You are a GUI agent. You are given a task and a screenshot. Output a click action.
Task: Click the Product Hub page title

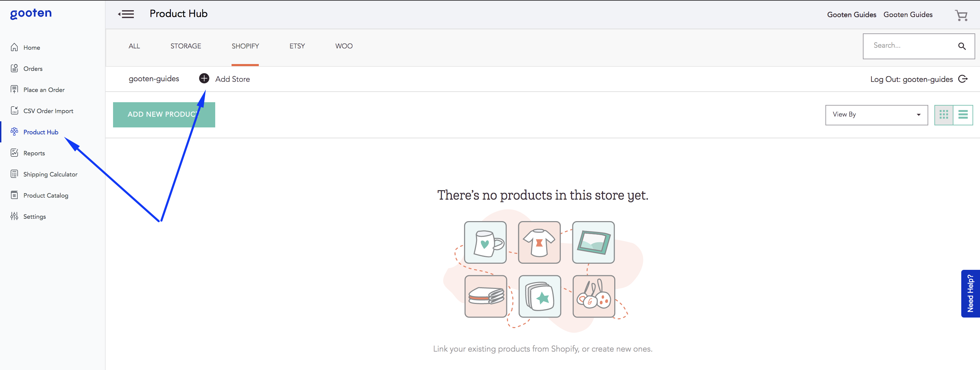(x=178, y=14)
